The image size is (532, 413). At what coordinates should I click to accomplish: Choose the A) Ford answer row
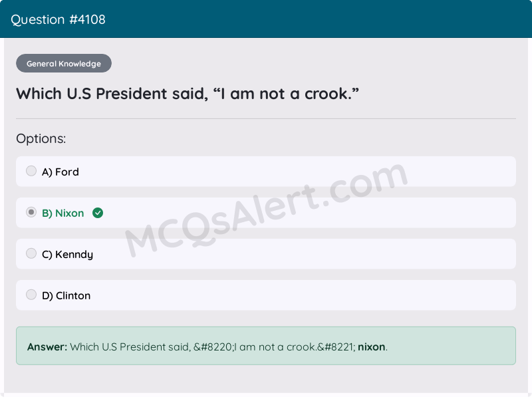pyautogui.click(x=266, y=171)
